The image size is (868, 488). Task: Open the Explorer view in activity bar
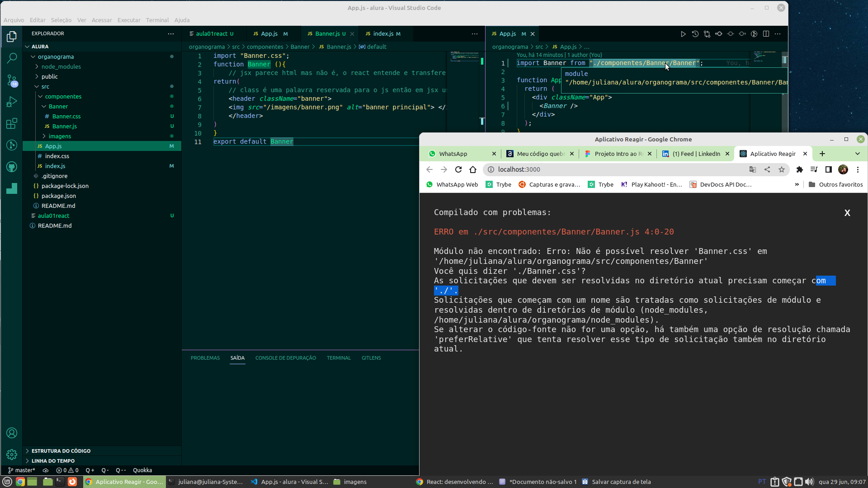coord(12,37)
